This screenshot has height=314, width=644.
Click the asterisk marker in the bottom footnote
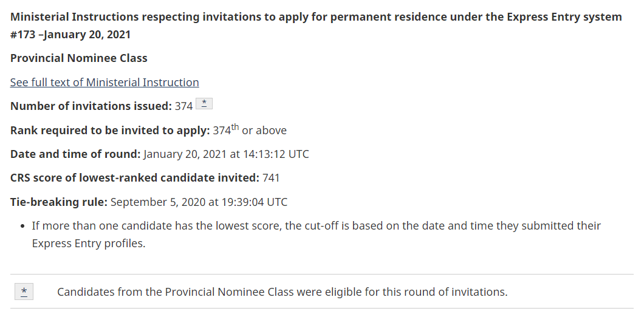(24, 292)
